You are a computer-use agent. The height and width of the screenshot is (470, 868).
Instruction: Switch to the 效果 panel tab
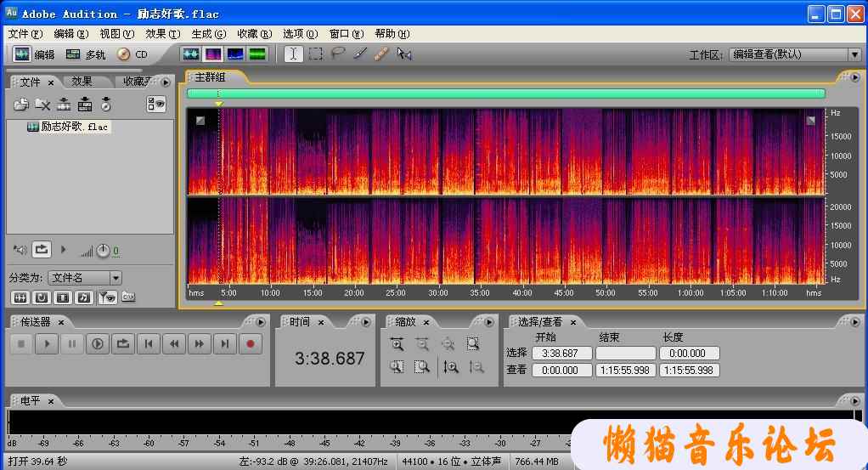[82, 82]
